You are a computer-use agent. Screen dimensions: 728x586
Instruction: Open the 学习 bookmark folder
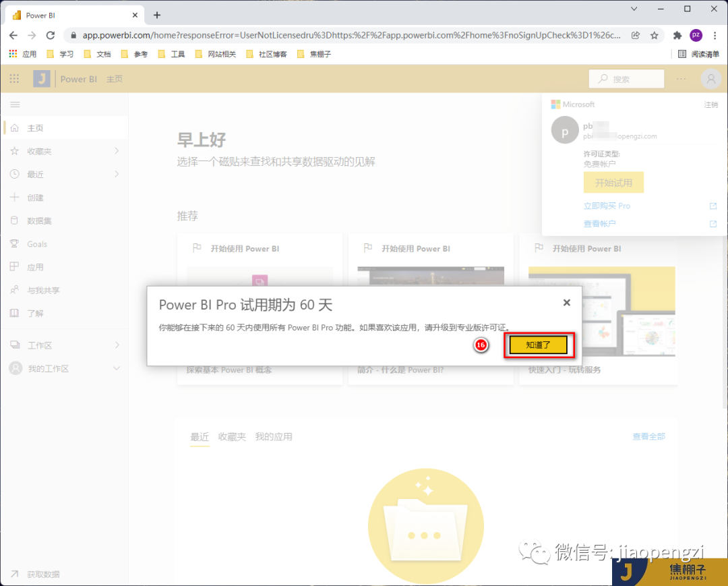pyautogui.click(x=60, y=55)
